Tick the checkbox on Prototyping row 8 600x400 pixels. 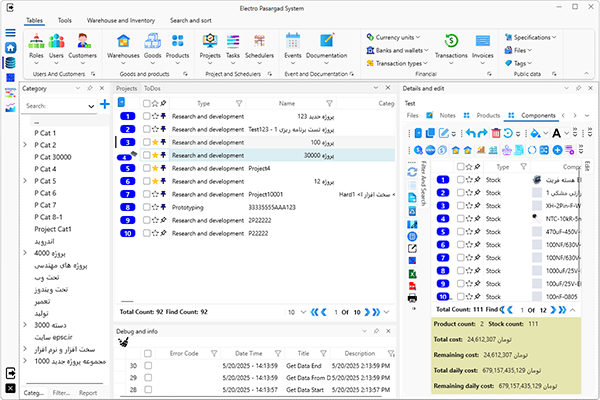pos(146,206)
